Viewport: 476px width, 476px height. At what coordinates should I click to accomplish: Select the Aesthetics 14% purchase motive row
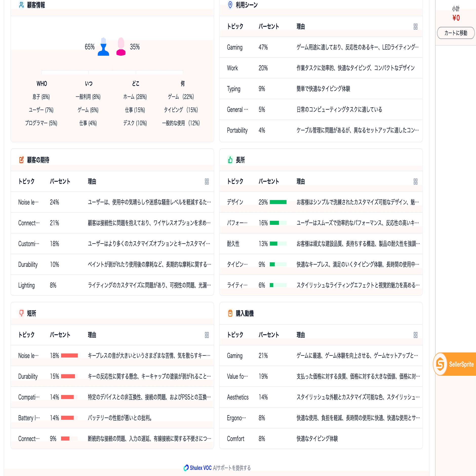point(321,397)
